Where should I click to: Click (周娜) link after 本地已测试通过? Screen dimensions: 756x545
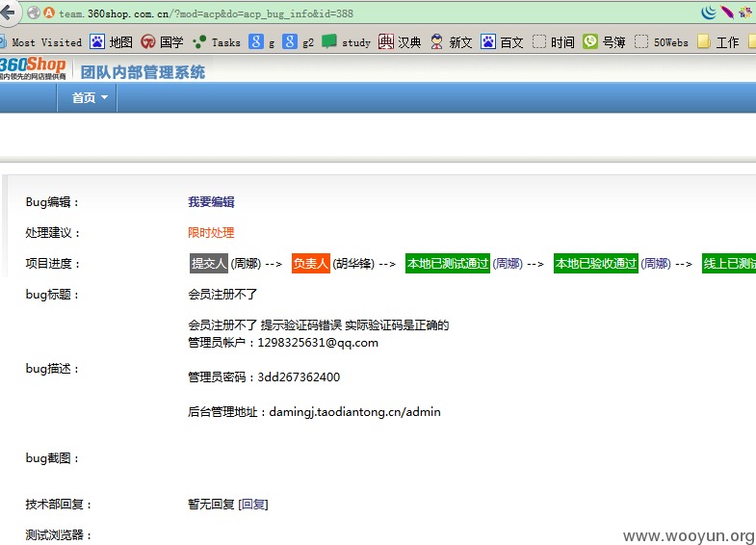pyautogui.click(x=508, y=264)
